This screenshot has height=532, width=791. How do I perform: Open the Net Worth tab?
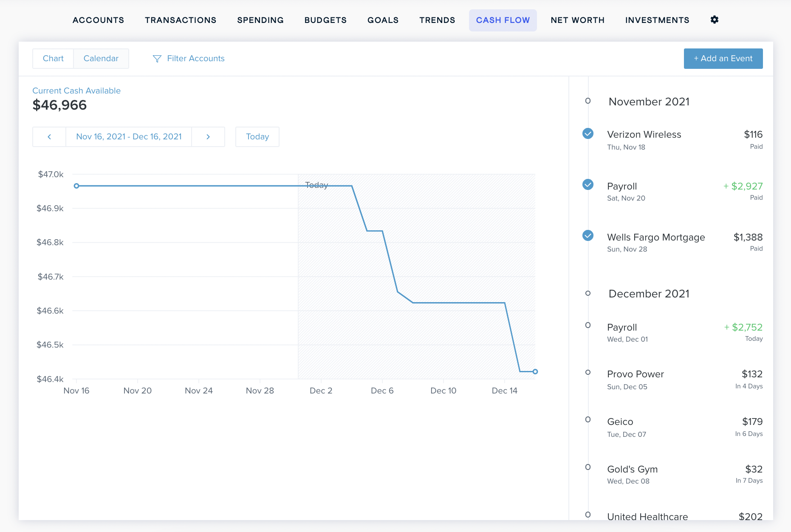point(577,20)
